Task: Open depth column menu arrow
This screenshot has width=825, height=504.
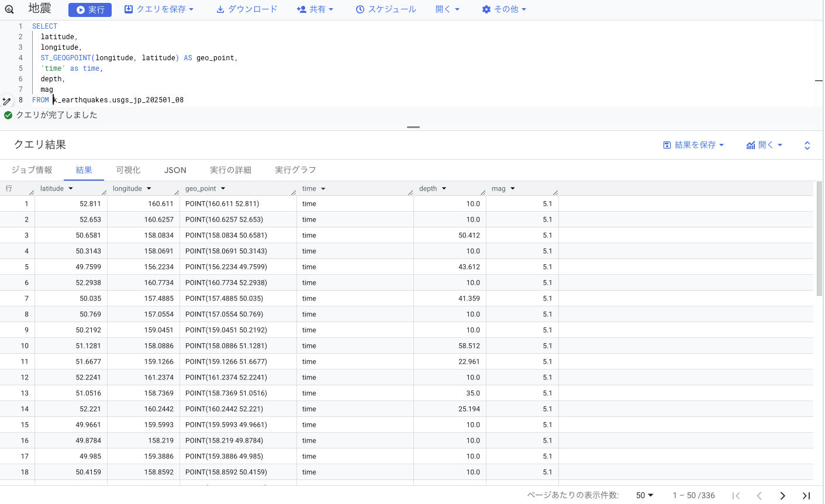Action: [444, 189]
